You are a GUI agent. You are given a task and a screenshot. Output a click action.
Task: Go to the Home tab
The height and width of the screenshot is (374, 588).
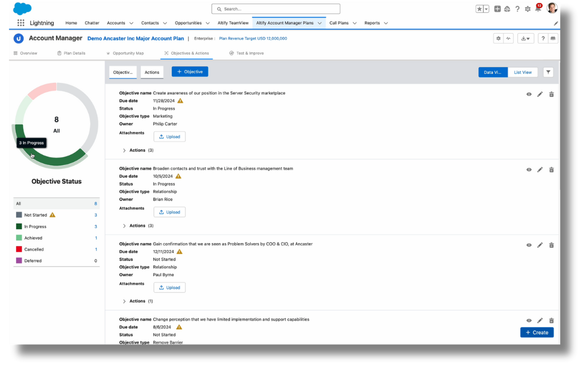[x=71, y=23]
